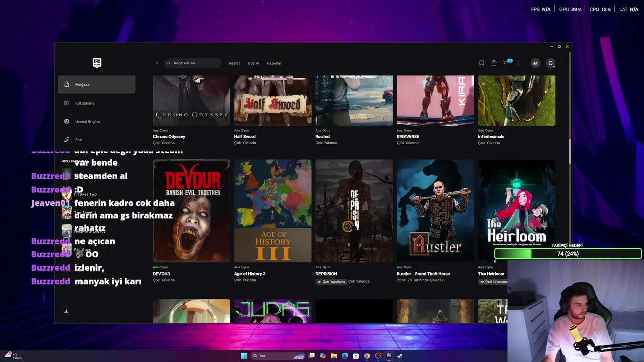Open Steam from the taskbar
The width and height of the screenshot is (644, 362).
[x=400, y=356]
